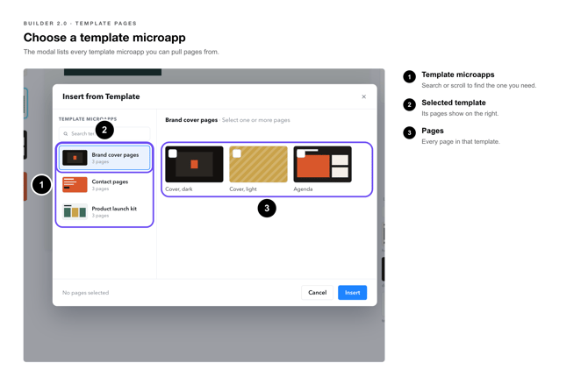Select the Brand cover pages template
588x377 pixels.
tap(104, 158)
